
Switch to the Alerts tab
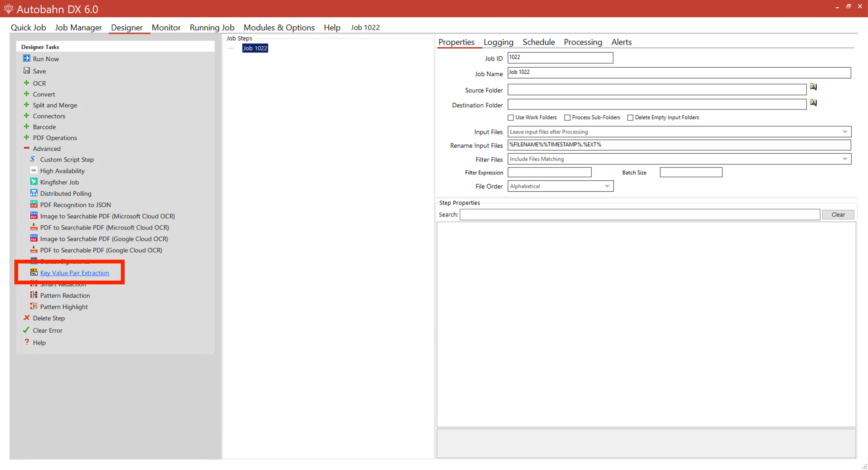[x=621, y=42]
